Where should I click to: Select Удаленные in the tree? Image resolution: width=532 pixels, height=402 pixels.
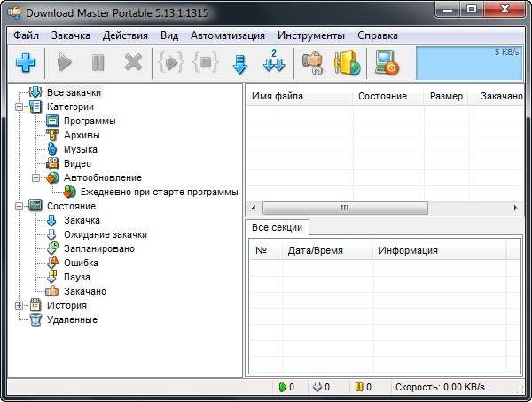[x=72, y=319]
